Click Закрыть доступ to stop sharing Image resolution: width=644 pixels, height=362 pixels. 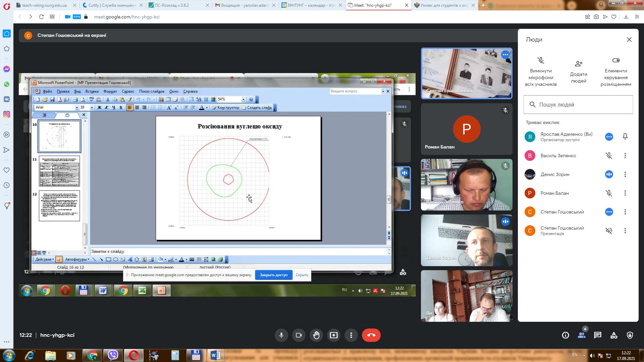pyautogui.click(x=274, y=275)
